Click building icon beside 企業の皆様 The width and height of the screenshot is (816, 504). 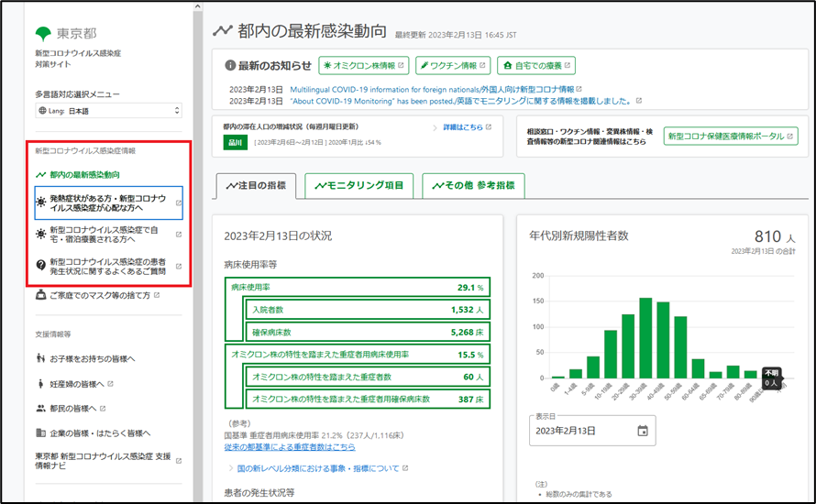point(40,433)
